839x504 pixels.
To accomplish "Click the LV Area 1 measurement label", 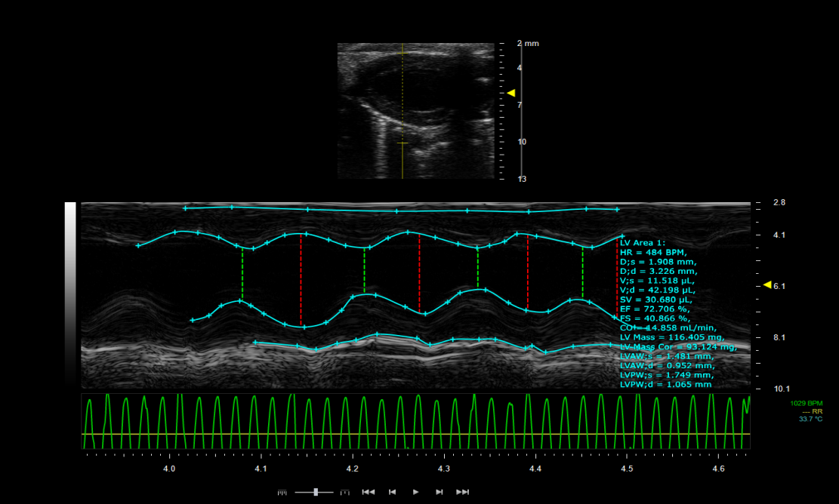I will pyautogui.click(x=643, y=242).
